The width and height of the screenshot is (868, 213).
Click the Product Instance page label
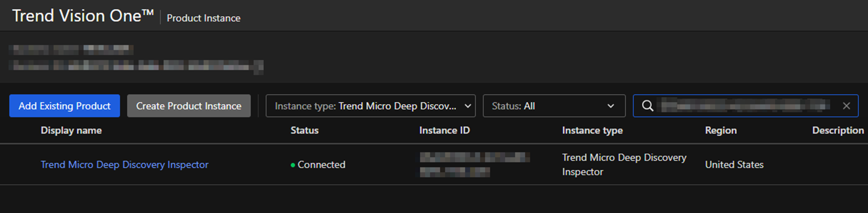[204, 18]
